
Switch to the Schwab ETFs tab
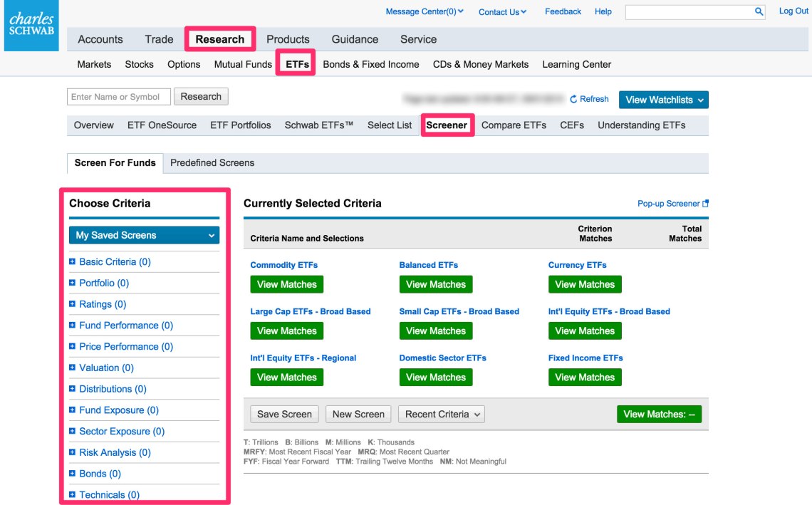click(x=319, y=125)
